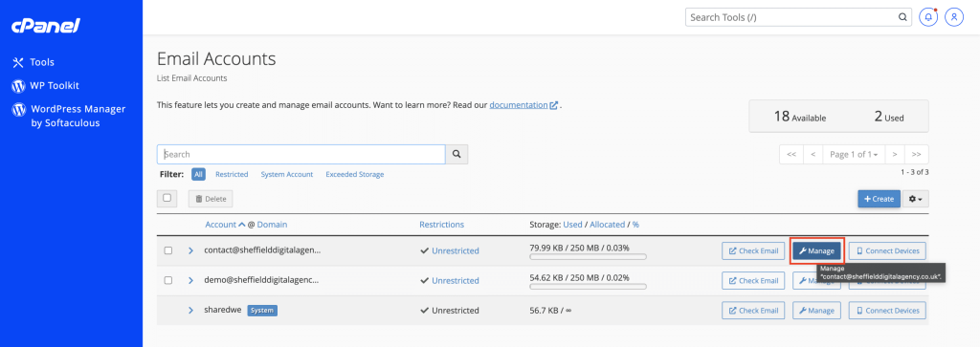This screenshot has width=980, height=347.
Task: Expand the sharedwe row chevron
Action: pos(191,310)
